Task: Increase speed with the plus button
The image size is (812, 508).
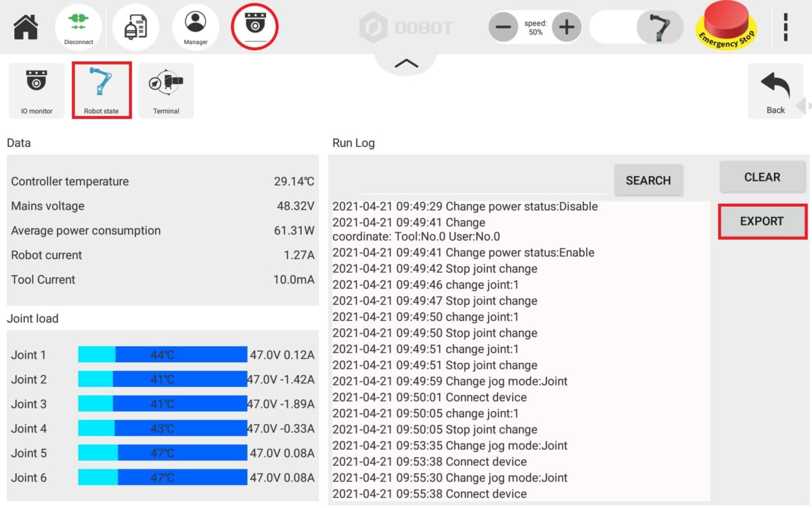Action: click(x=566, y=27)
